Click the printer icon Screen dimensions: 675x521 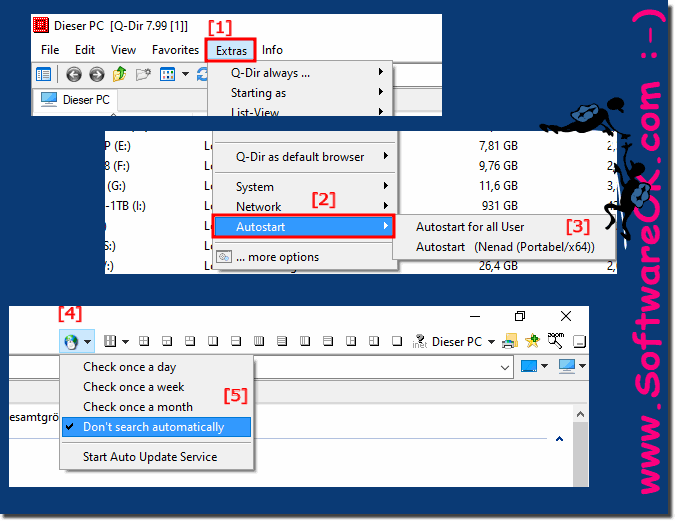point(510,341)
